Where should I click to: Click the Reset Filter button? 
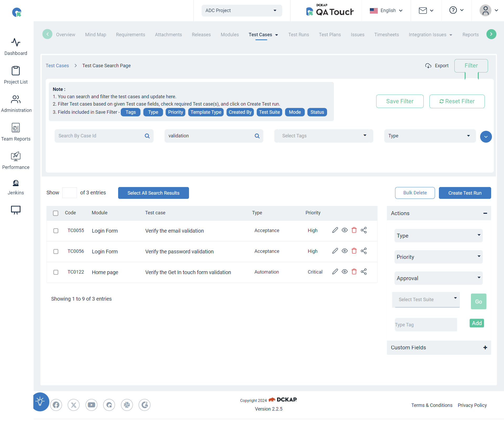[457, 101]
